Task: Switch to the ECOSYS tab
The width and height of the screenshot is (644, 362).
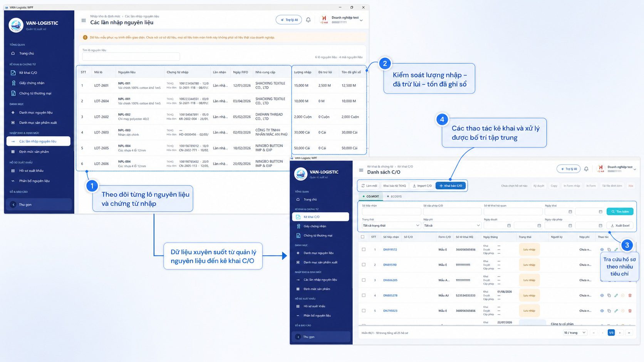Action: 394,197
